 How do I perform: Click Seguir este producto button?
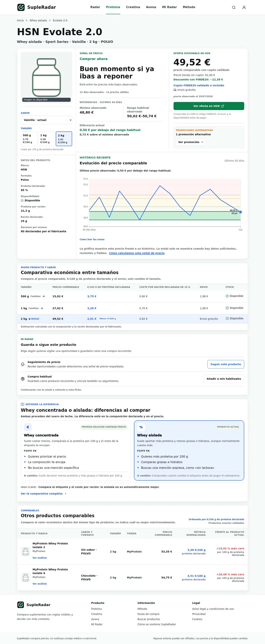[226, 364]
